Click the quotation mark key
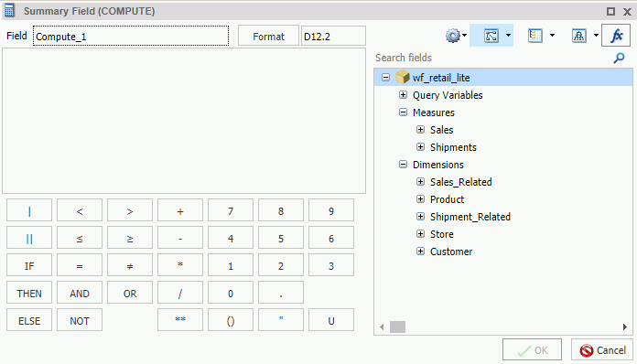Viewport: 637px width, 364px height. (x=281, y=320)
